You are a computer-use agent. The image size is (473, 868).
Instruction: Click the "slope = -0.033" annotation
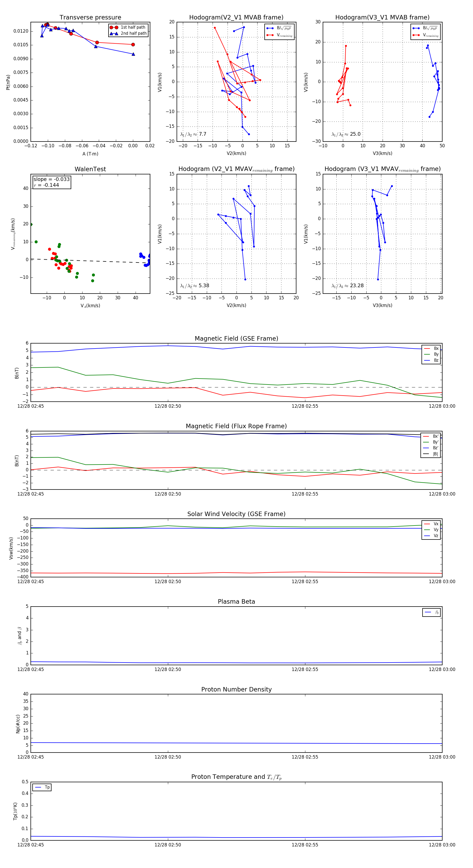click(52, 179)
